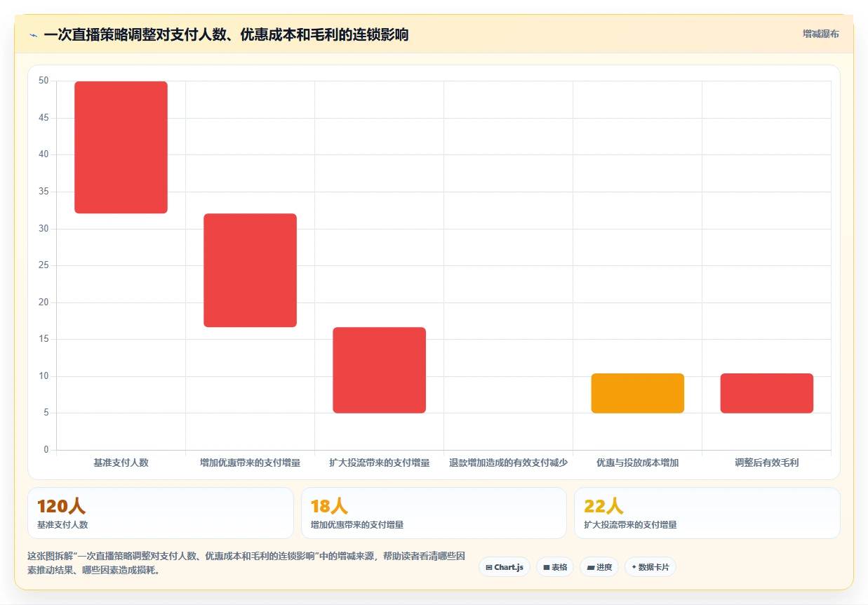Click the 进度 chip
Image resolution: width=868 pixels, height=605 pixels.
click(599, 567)
